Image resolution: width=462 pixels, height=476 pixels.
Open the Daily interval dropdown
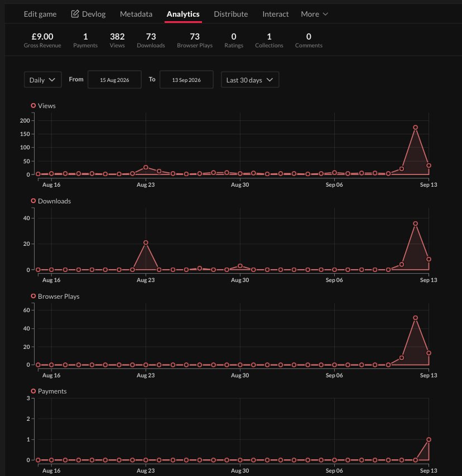coord(42,80)
